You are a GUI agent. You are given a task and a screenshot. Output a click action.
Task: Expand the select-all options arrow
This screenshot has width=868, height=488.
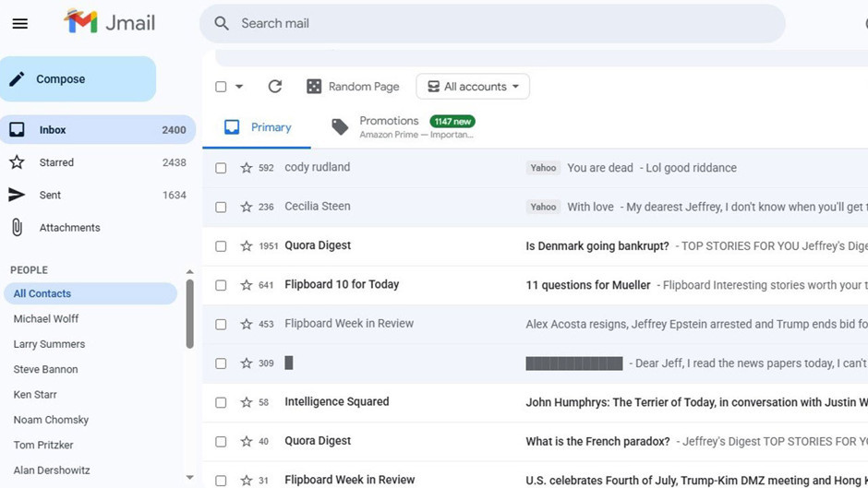[239, 87]
